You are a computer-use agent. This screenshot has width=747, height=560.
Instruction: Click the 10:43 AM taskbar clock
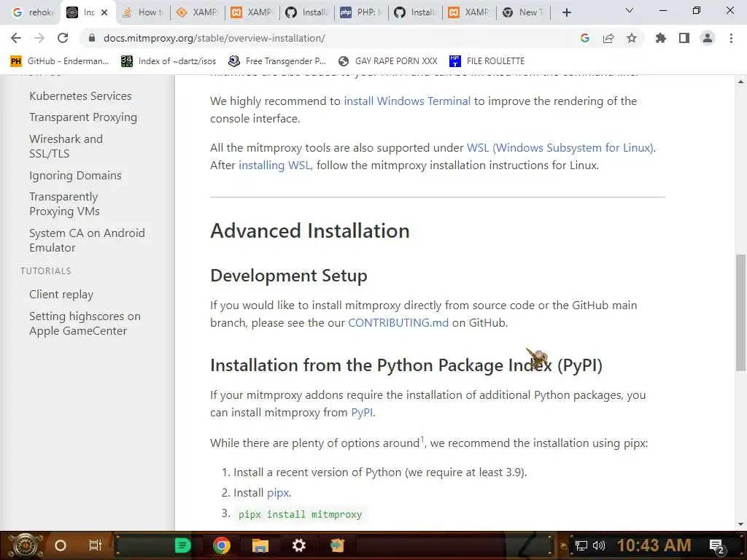[x=654, y=545]
